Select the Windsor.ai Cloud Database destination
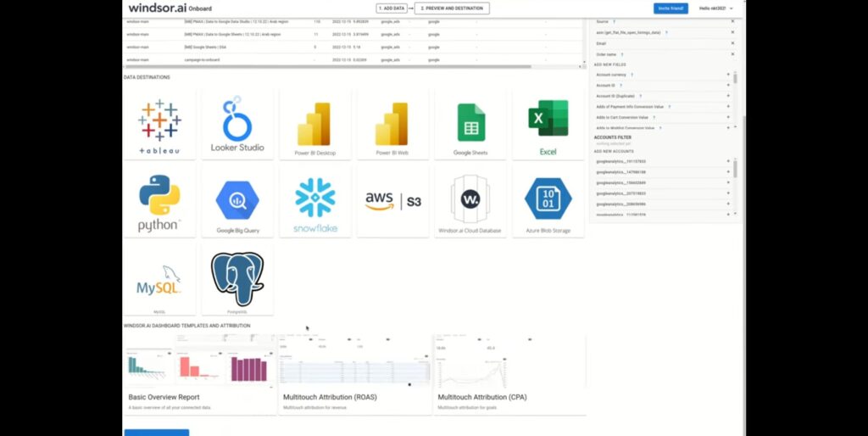The image size is (868, 436). pyautogui.click(x=470, y=203)
